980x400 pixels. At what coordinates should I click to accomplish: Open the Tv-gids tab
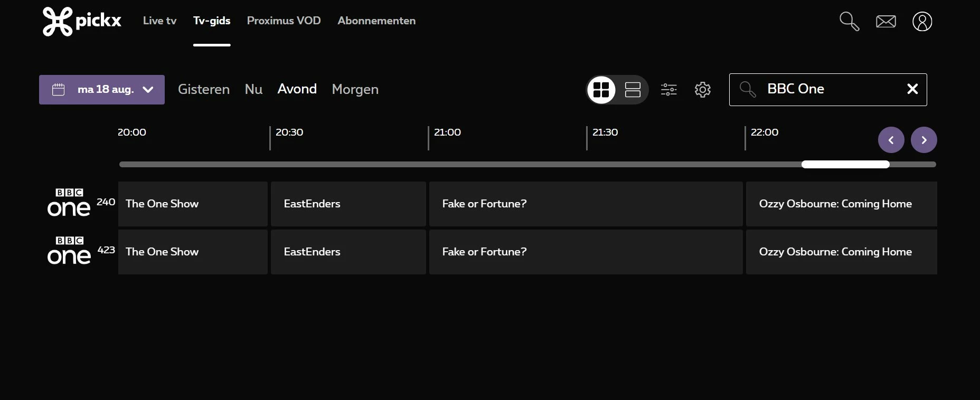click(212, 21)
